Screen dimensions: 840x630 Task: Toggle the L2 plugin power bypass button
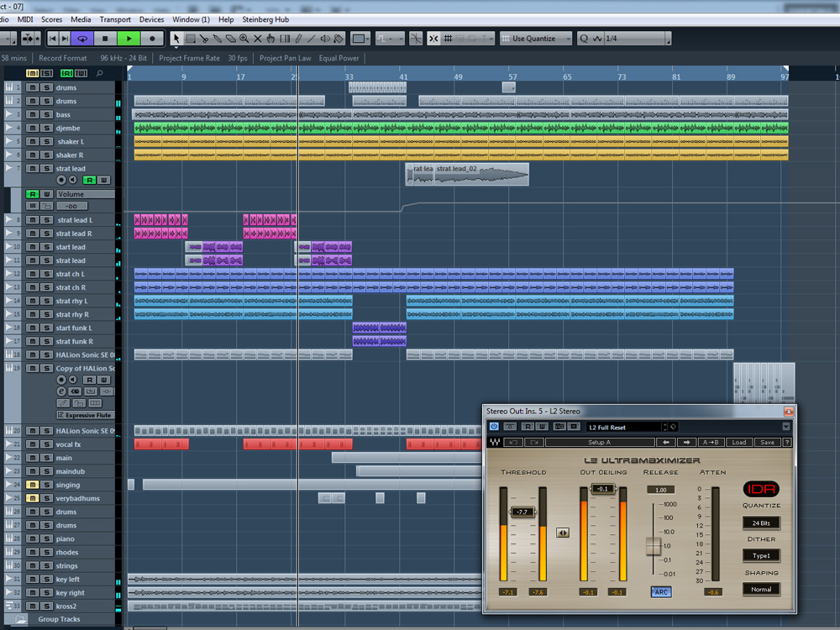click(494, 428)
